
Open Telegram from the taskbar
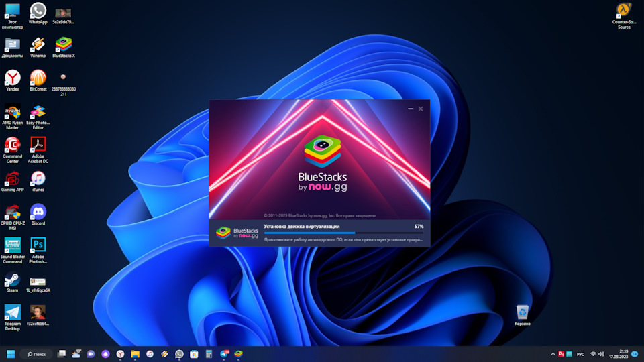(224, 354)
